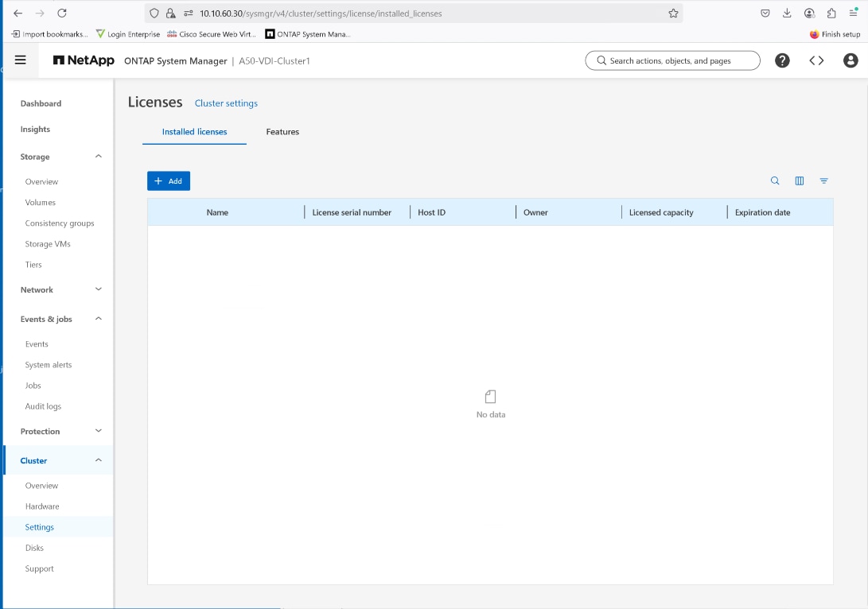868x609 pixels.
Task: Sort by the Name column header
Action: (217, 212)
